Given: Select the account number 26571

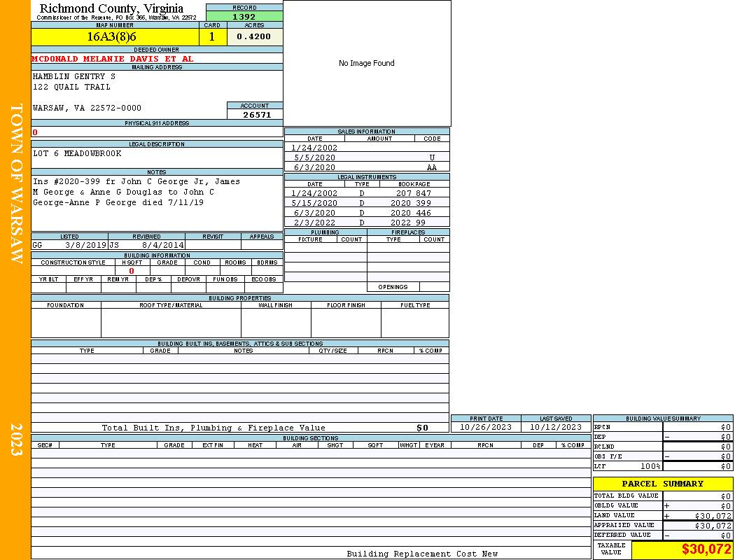Looking at the screenshot, I should click(256, 115).
